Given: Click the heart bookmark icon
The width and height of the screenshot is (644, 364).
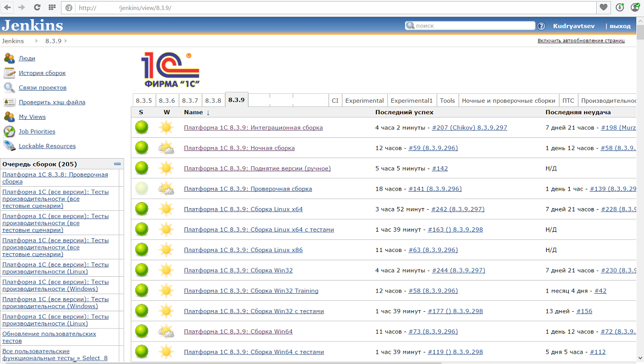Looking at the screenshot, I should pyautogui.click(x=603, y=7).
